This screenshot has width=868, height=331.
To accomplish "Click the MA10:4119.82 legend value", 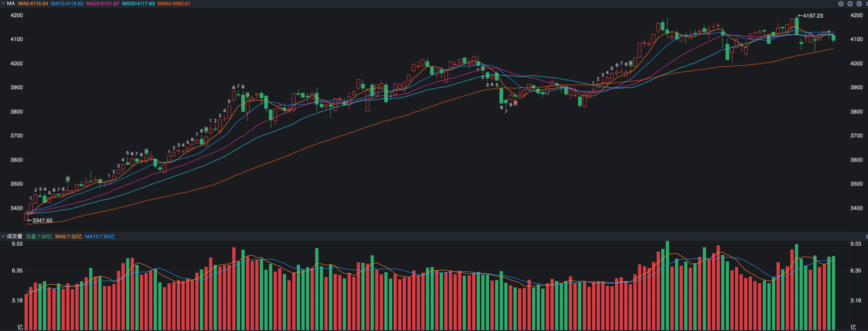I will pyautogui.click(x=67, y=3).
